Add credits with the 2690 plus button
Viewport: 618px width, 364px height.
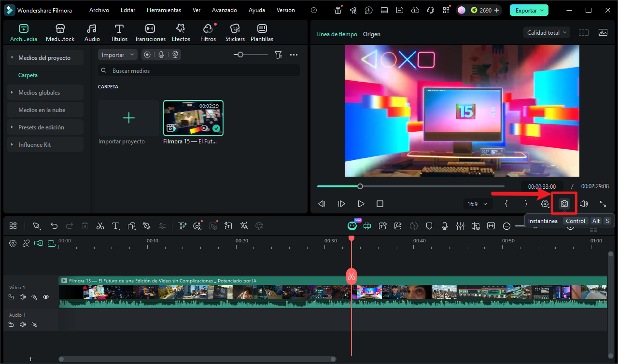click(x=496, y=10)
